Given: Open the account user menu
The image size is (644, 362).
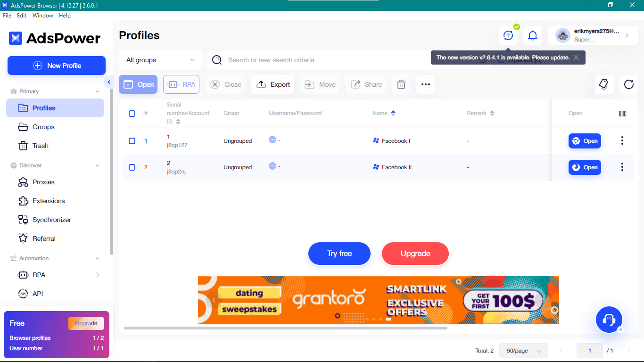Looking at the screenshot, I should [593, 35].
